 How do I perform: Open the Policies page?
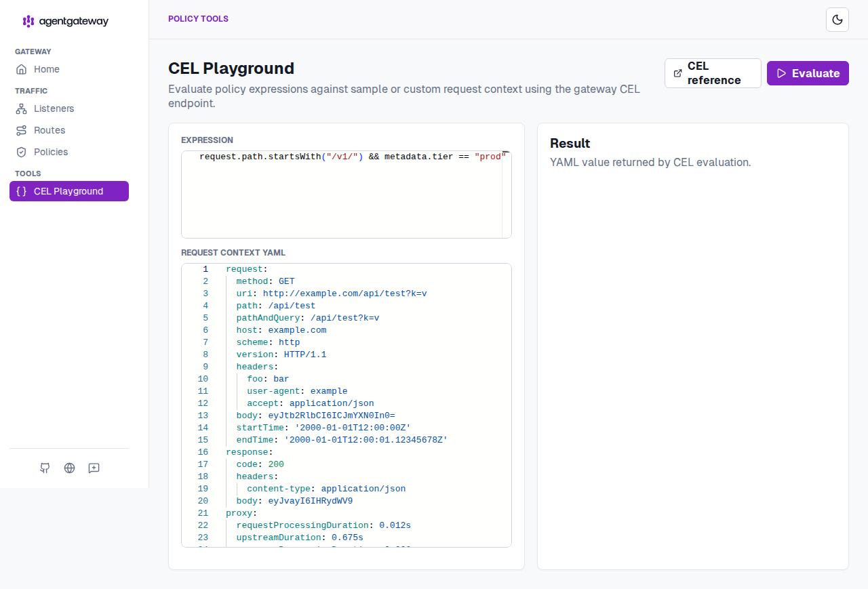coord(69,152)
